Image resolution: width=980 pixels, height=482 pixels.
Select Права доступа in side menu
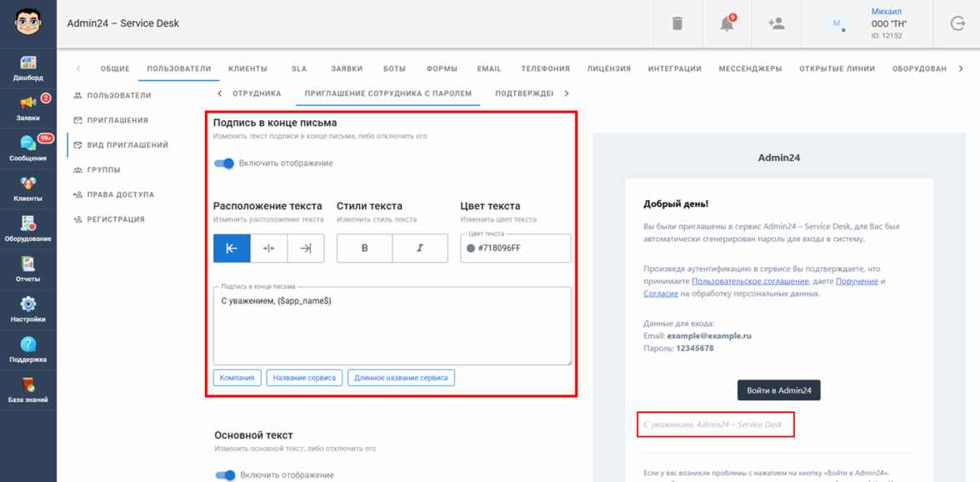click(120, 194)
